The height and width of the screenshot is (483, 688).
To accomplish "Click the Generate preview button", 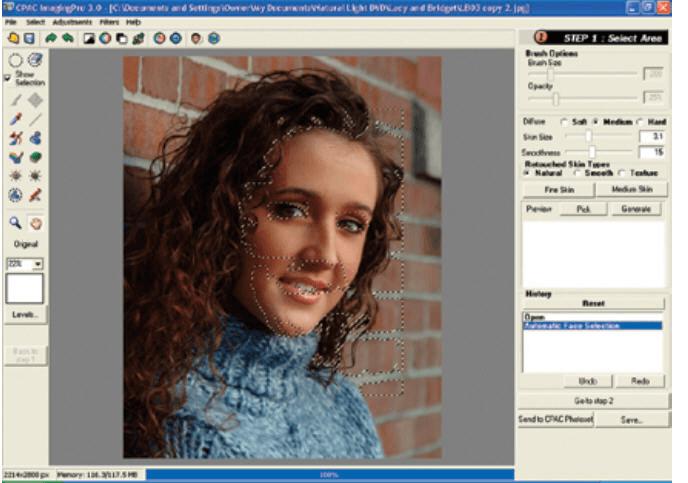I will pyautogui.click(x=636, y=209).
